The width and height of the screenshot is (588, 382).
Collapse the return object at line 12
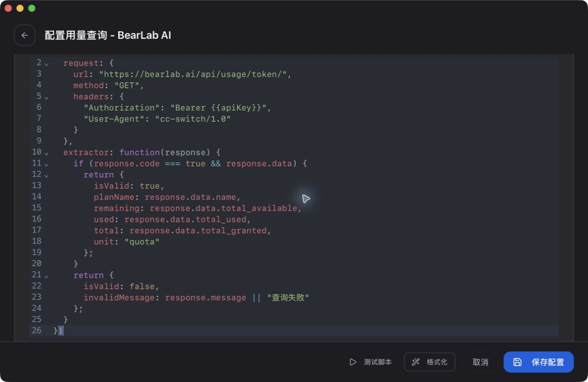click(46, 176)
